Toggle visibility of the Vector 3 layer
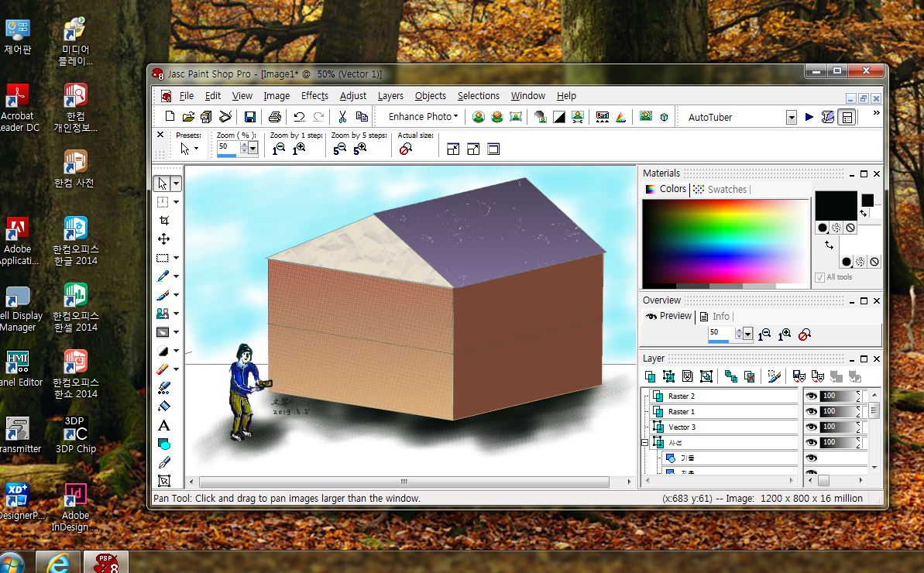This screenshot has height=573, width=924. click(x=811, y=427)
